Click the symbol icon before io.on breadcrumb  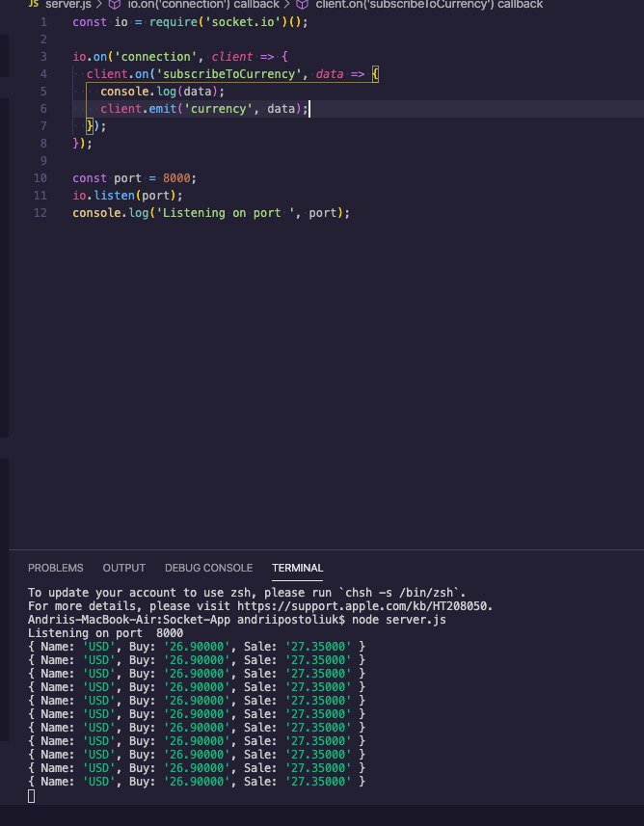115,4
